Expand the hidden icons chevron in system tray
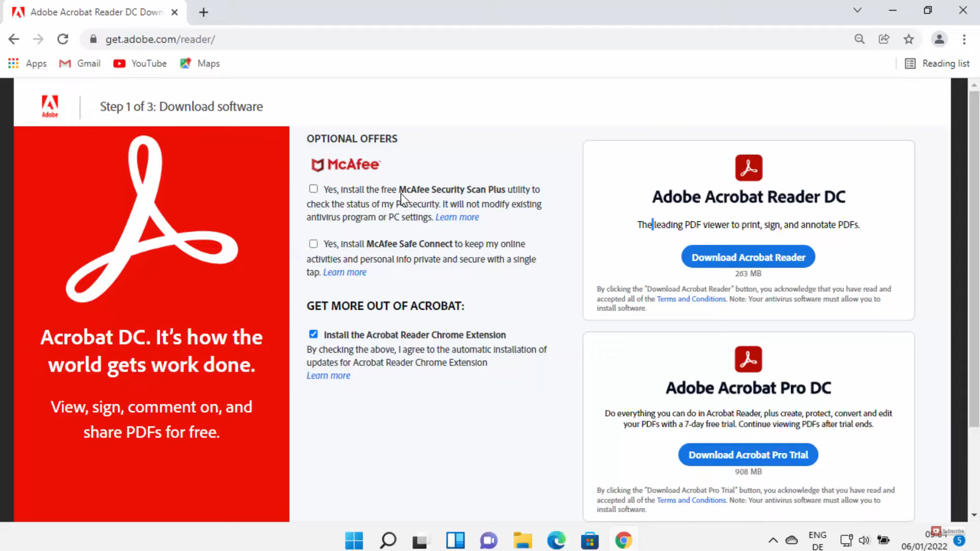This screenshot has width=980, height=551. click(773, 540)
